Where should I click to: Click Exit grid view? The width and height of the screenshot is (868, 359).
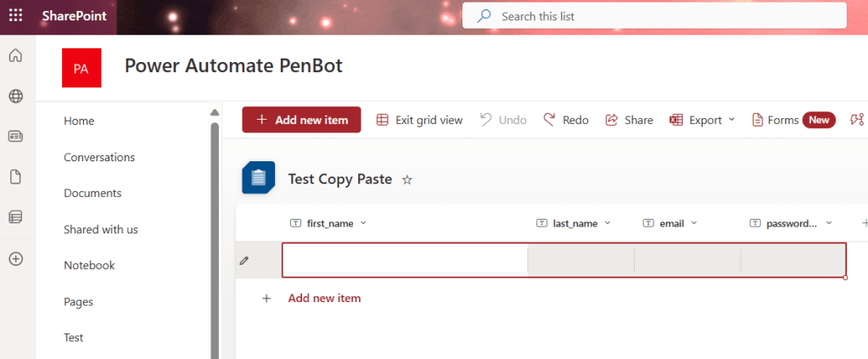[x=419, y=121]
